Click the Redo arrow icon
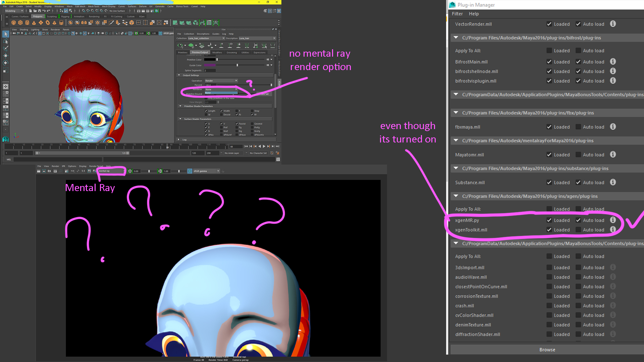Screen dimensions: 644x362 (x=48, y=11)
